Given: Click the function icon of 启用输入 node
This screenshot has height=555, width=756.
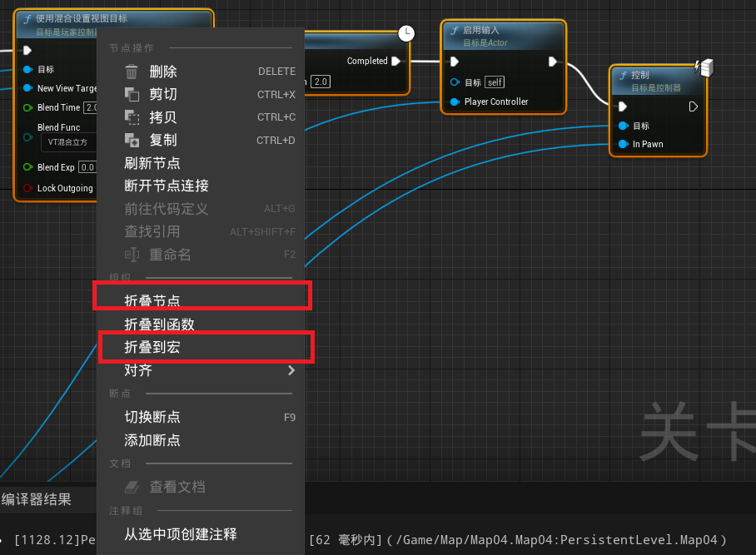Looking at the screenshot, I should tap(454, 30).
